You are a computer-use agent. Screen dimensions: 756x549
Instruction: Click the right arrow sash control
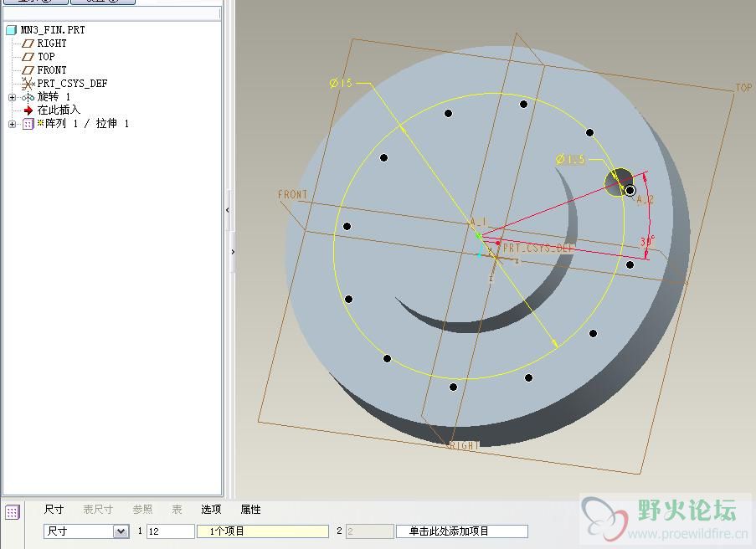pos(233,252)
